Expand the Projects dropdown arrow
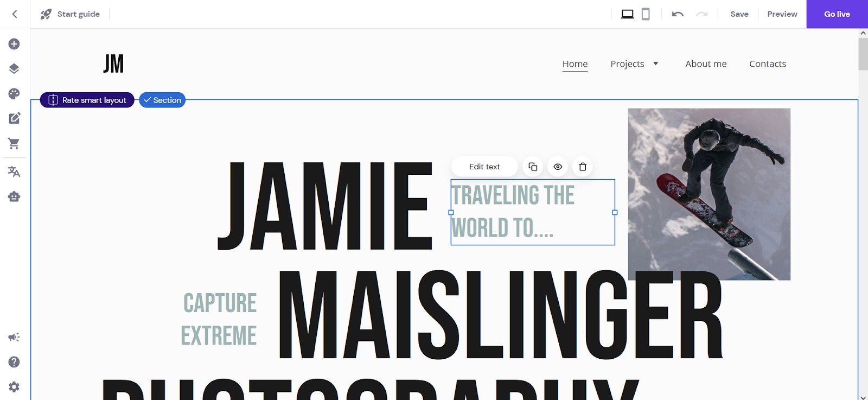Image resolution: width=868 pixels, height=400 pixels. [x=656, y=64]
